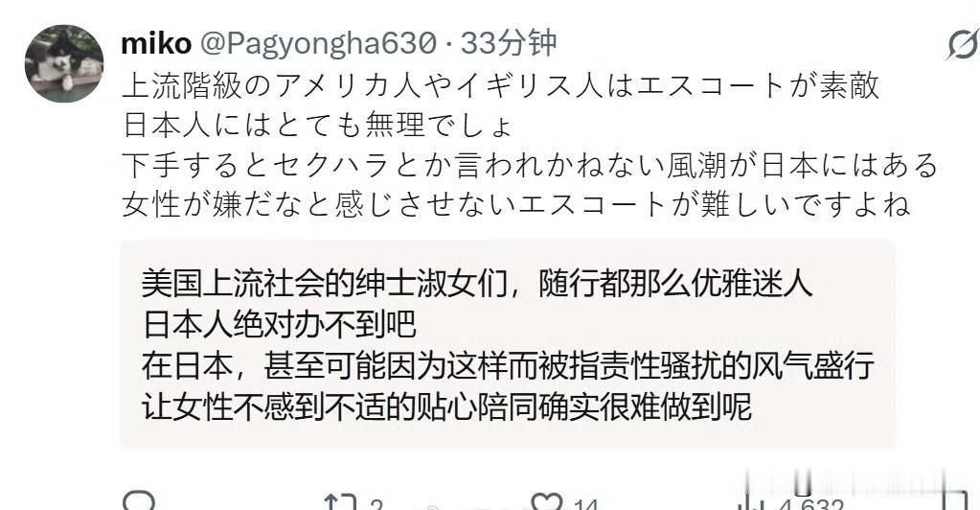Click the translated line 日本人绝对办不到吧
The image size is (980, 510).
(x=279, y=325)
